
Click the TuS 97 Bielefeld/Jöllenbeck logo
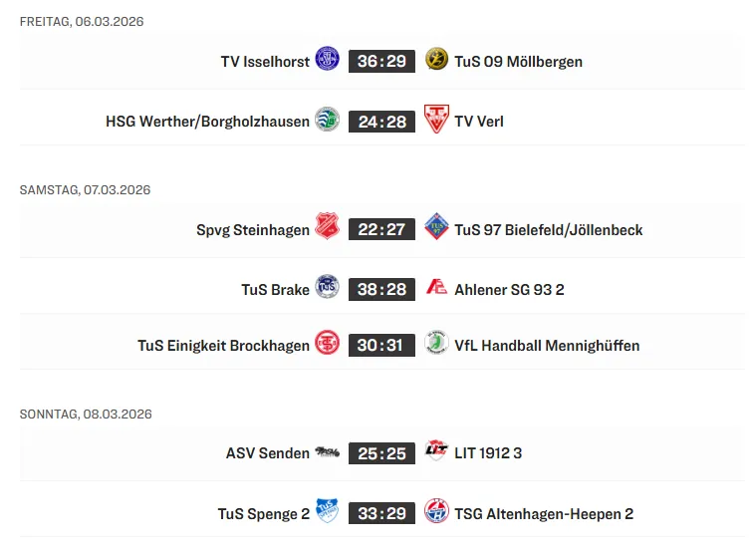(436, 228)
